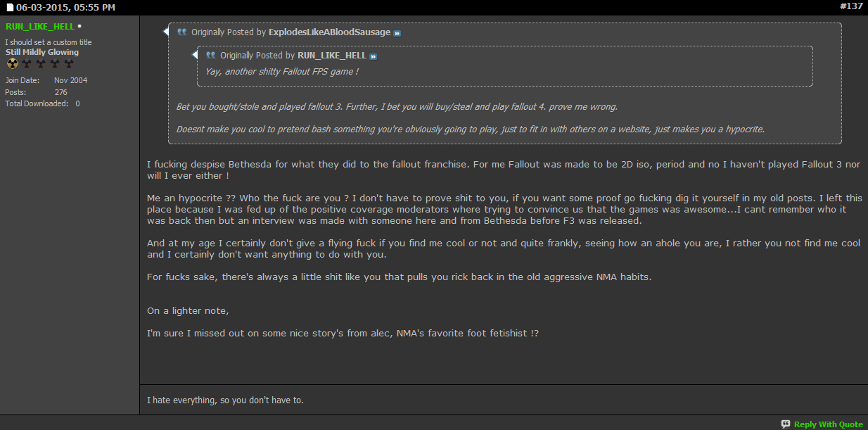868x430 pixels.
Task: Click the "Still Mildly Glowing" rank title
Action: point(42,52)
